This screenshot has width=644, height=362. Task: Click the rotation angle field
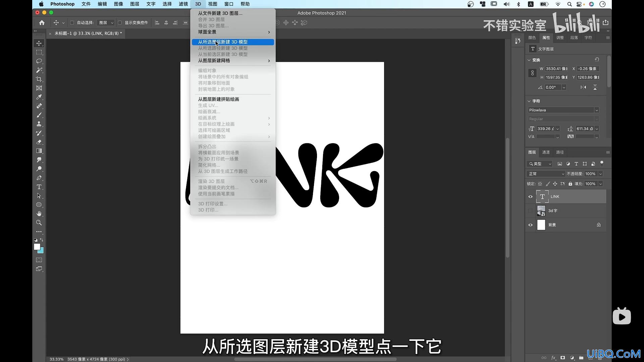tap(553, 87)
